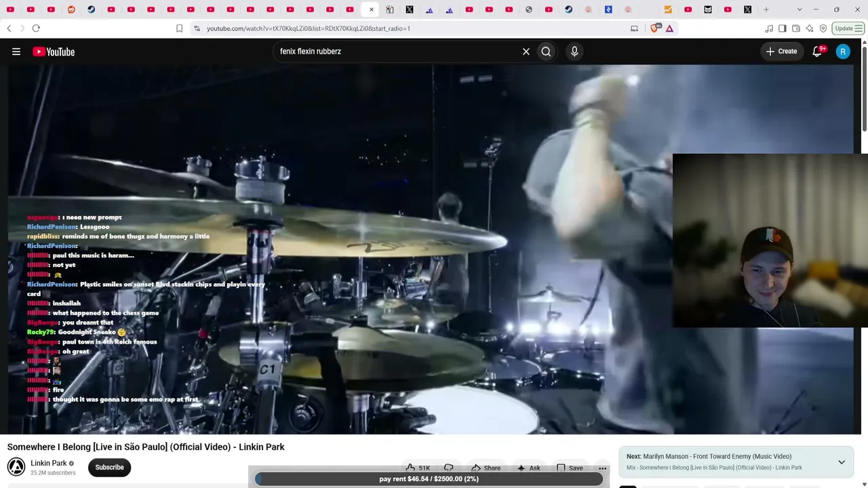Ask about this video
Image resolution: width=868 pixels, height=488 pixels.
[x=528, y=468]
